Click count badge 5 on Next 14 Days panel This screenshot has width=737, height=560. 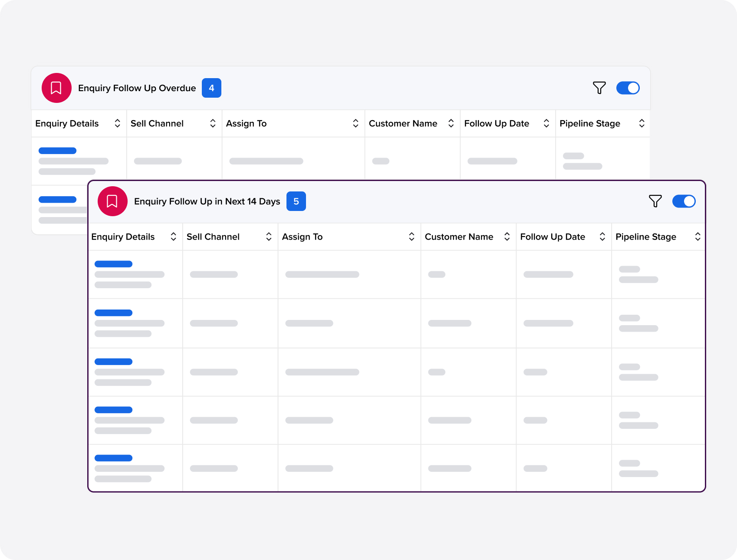tap(296, 201)
